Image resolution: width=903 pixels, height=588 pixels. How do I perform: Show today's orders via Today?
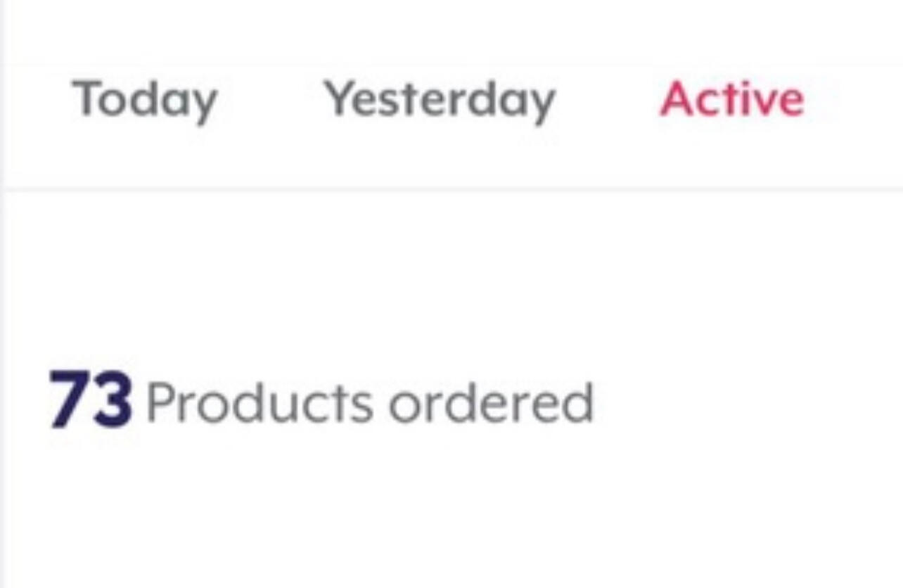[144, 100]
